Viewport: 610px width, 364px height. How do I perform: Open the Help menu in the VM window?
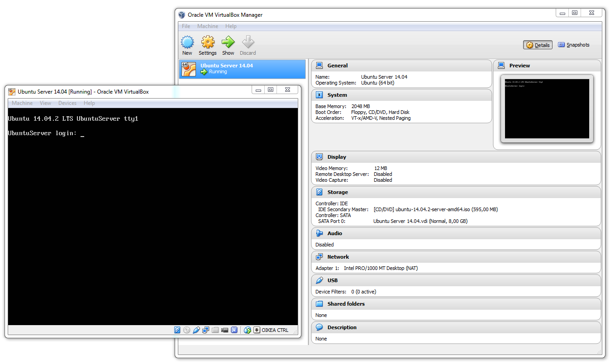(90, 103)
